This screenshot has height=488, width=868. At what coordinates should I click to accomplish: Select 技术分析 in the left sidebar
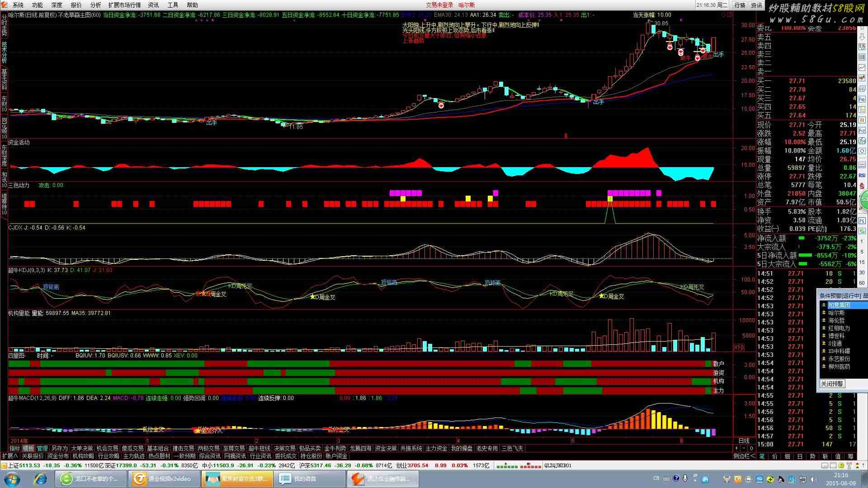(4, 52)
